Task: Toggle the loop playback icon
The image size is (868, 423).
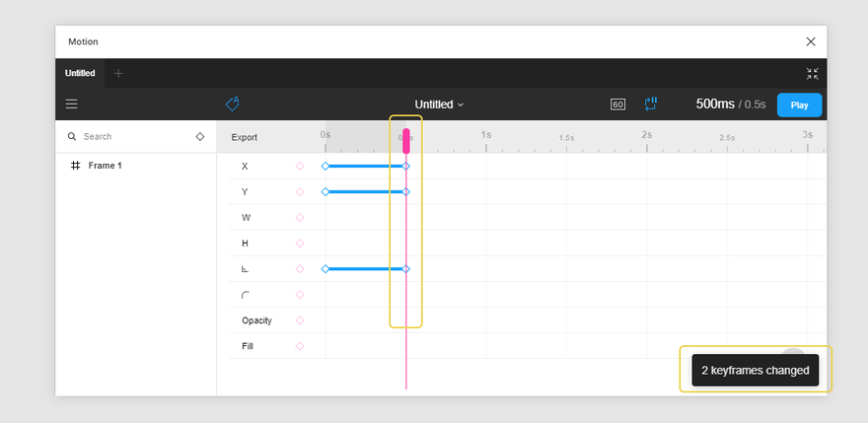Action: click(x=650, y=104)
